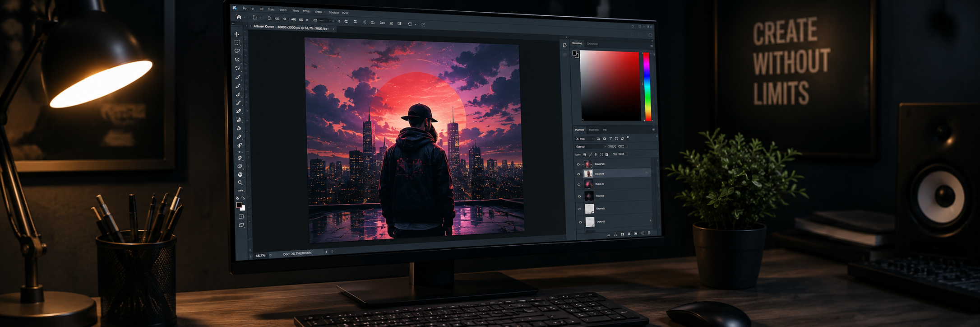Image resolution: width=980 pixels, height=327 pixels.
Task: Switch to the Color panel tab
Action: pos(577,43)
